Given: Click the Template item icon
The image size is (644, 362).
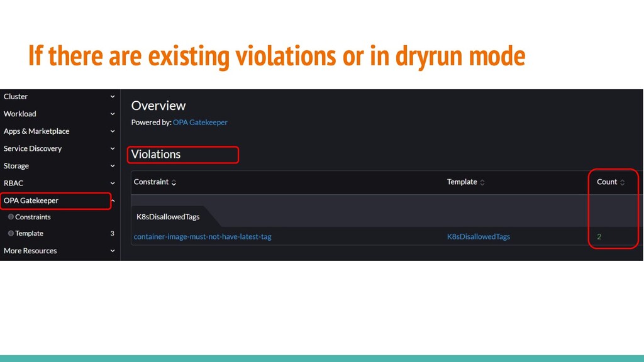Looking at the screenshot, I should [x=11, y=233].
